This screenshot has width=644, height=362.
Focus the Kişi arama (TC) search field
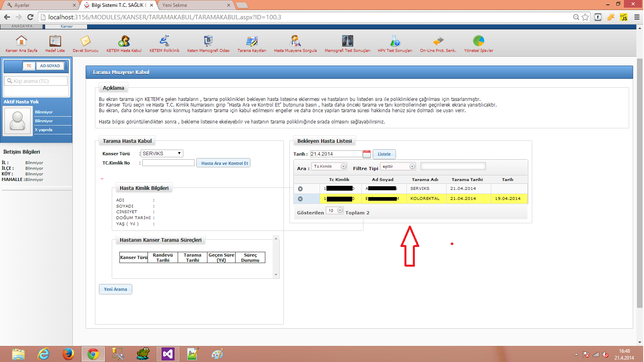36,81
